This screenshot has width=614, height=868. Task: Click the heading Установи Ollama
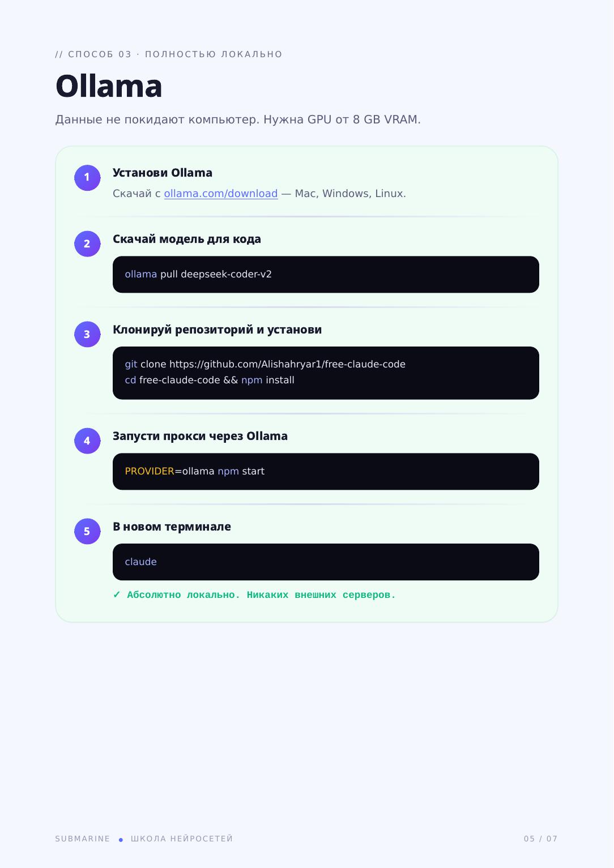(x=163, y=173)
